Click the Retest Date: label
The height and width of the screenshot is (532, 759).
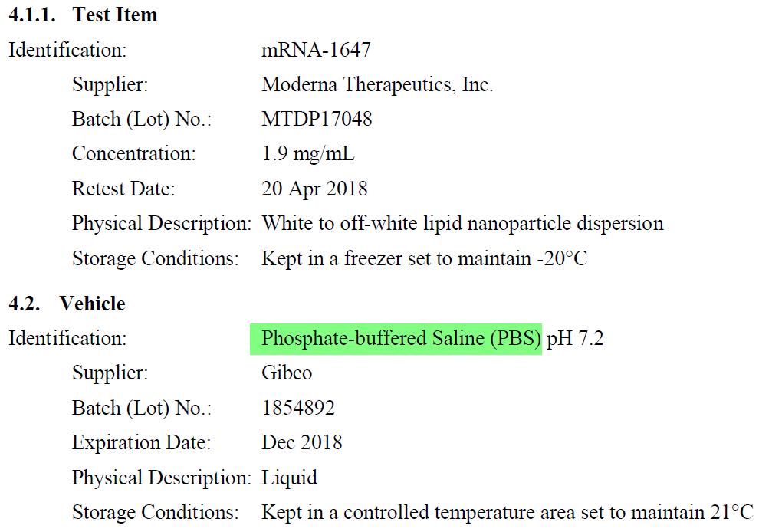coord(123,189)
